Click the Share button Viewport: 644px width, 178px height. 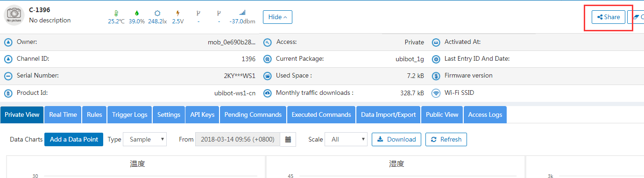pyautogui.click(x=609, y=17)
